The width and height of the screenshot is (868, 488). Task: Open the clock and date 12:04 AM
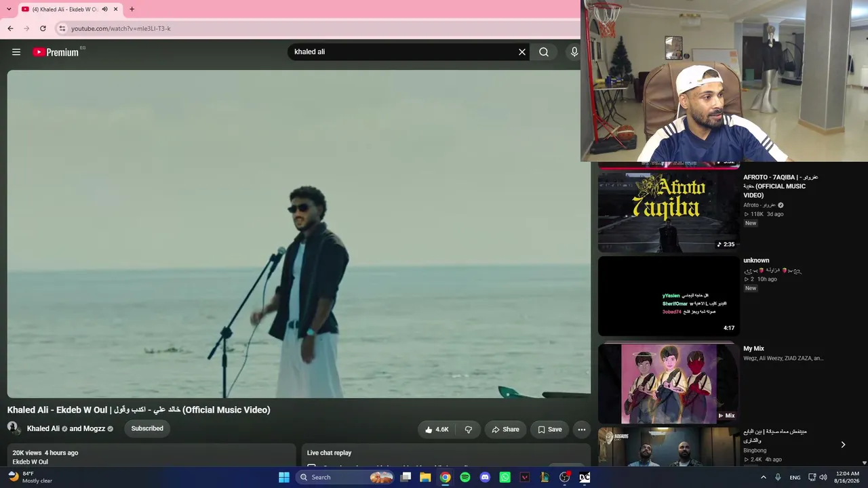[848, 477]
